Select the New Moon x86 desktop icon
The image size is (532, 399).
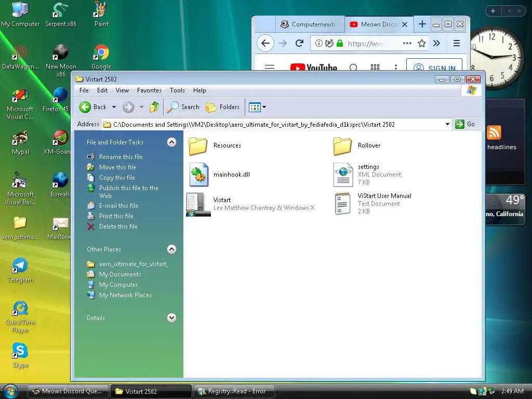[61, 61]
